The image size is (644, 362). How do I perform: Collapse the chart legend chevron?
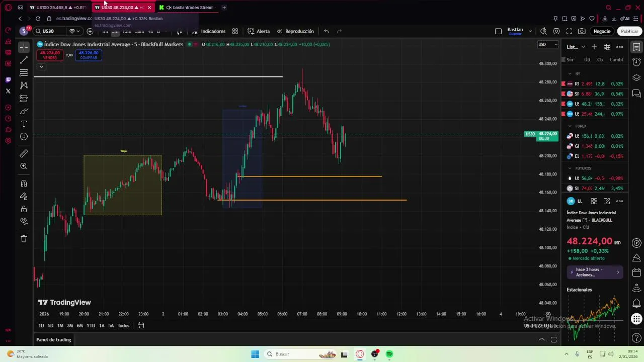click(x=41, y=67)
